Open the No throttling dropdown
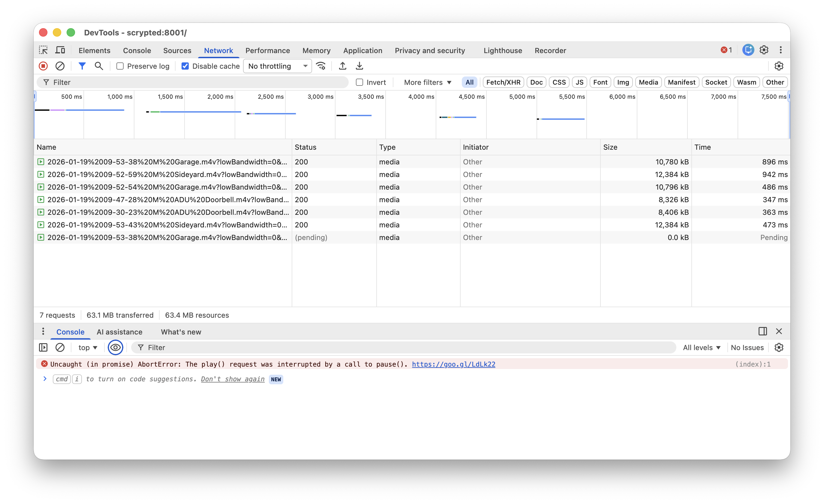The height and width of the screenshot is (504, 824). click(277, 66)
